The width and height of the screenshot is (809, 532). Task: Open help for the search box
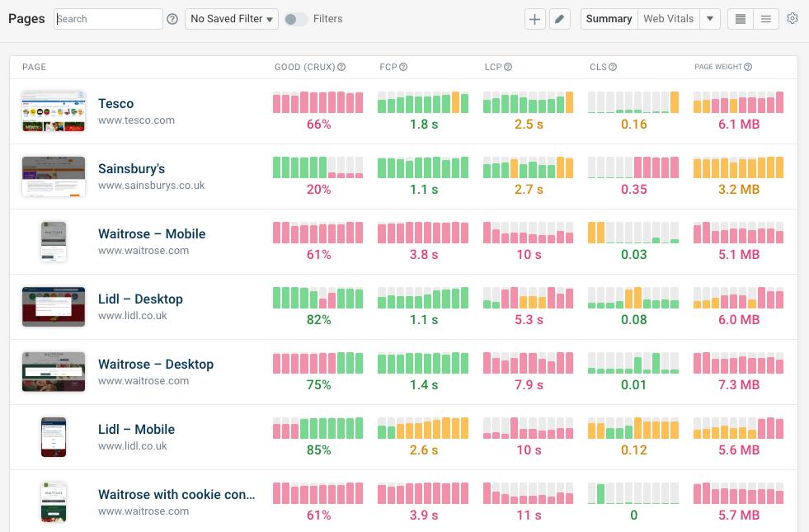(x=172, y=18)
